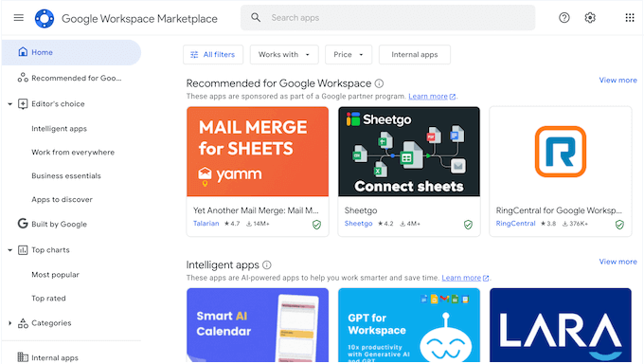Viewport: 644px width, 364px height.
Task: Open the Price dropdown
Action: pos(349,54)
